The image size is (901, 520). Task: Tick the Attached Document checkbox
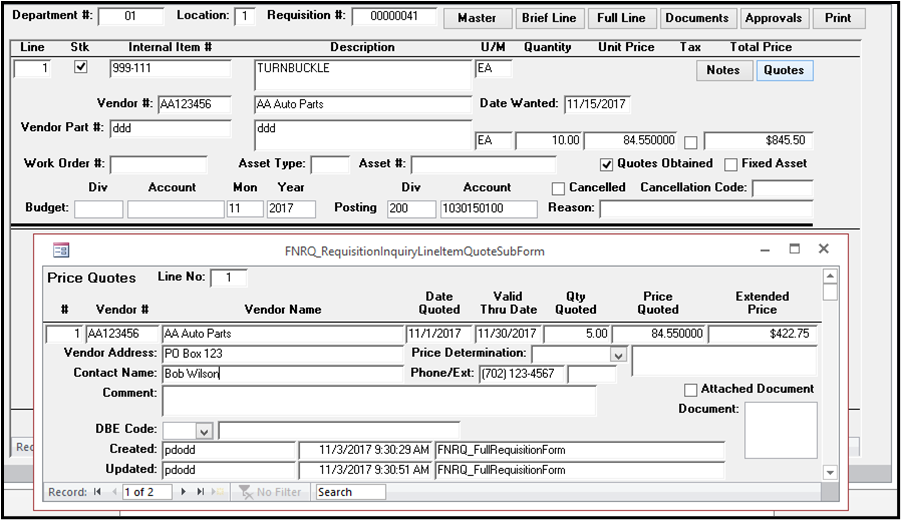tap(690, 390)
